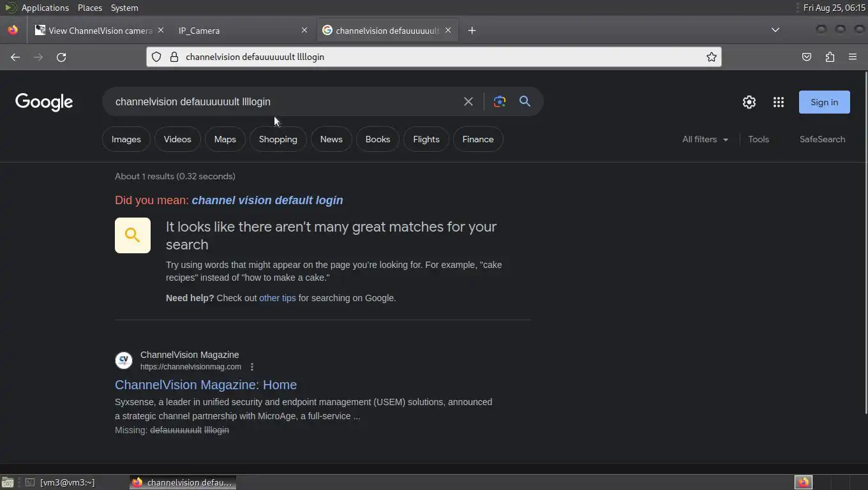The height and width of the screenshot is (490, 868).
Task: Show desktop using bottom-left panel icon
Action: point(8,482)
